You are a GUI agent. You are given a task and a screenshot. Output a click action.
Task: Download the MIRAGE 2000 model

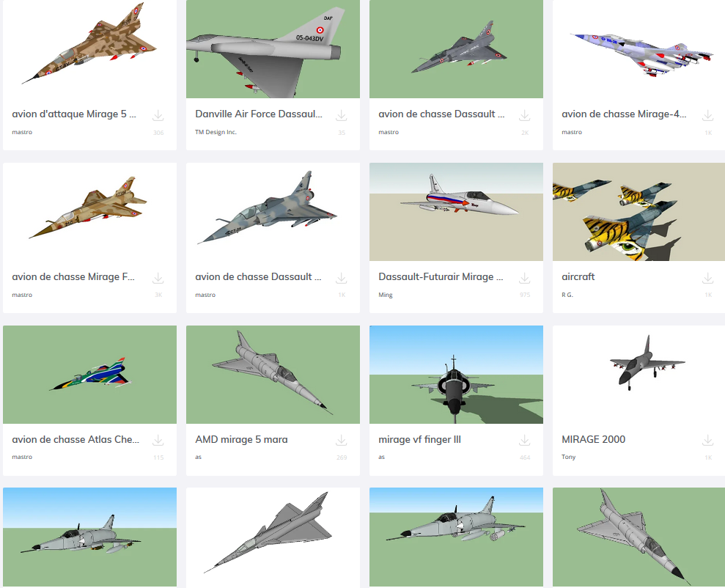[707, 441]
